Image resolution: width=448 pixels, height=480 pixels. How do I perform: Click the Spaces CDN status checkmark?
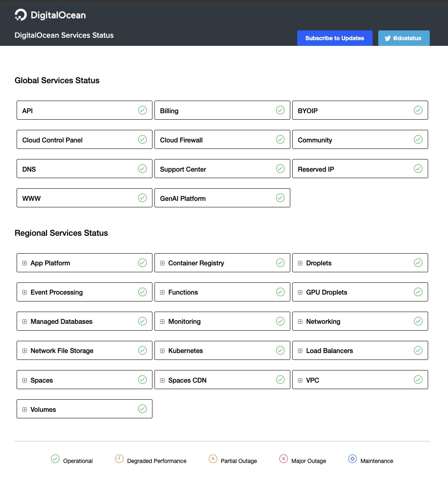coord(281,380)
